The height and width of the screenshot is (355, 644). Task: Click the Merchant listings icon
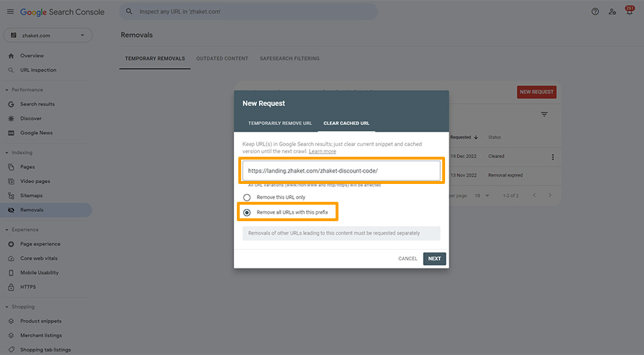11,336
